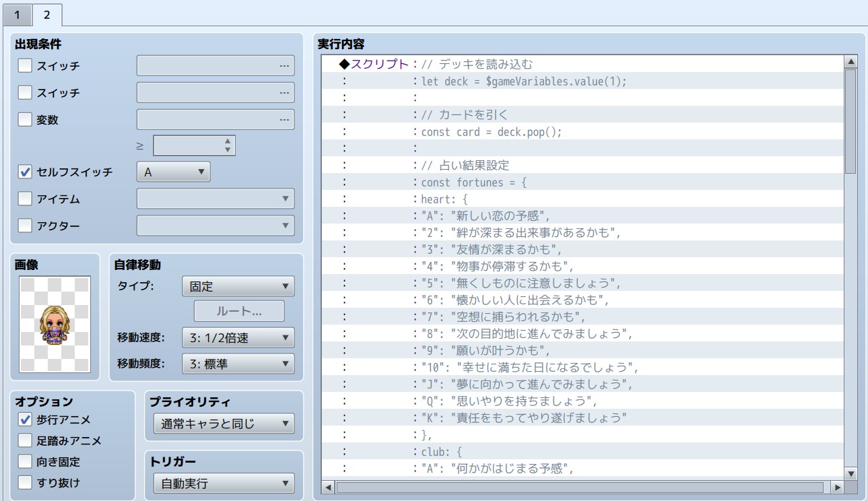Click the 変数 value stepper arrows

coord(228,145)
